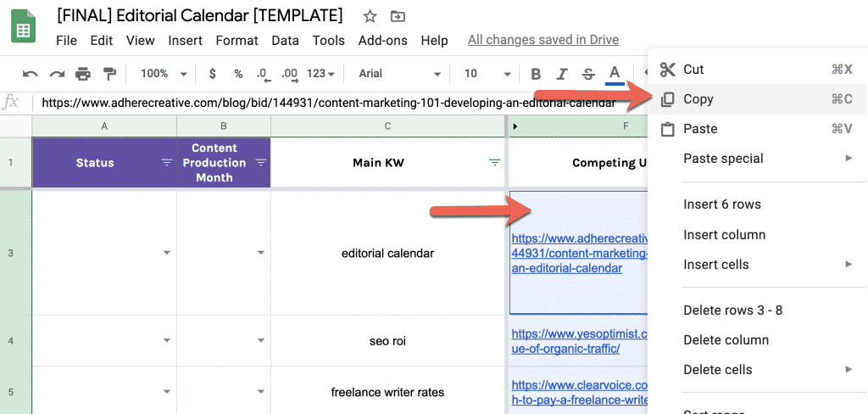Image resolution: width=868 pixels, height=414 pixels.
Task: Choose Delete rows 3 - 8
Action: pyautogui.click(x=757, y=310)
